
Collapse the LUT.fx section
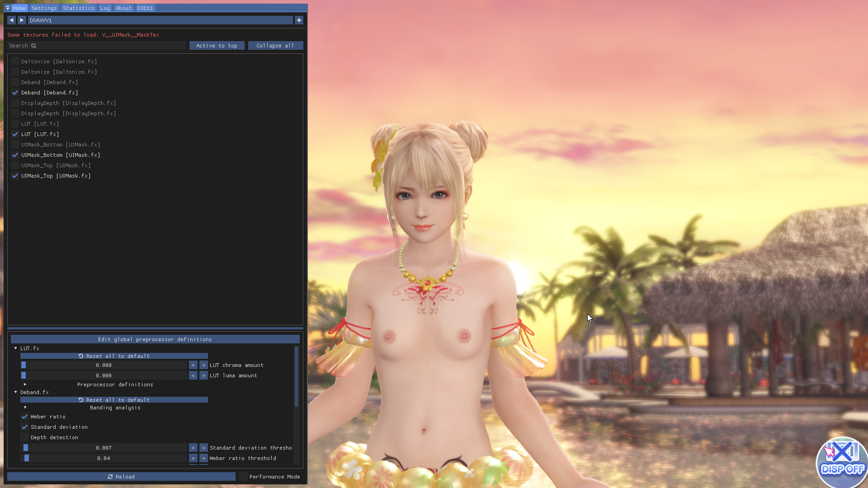[x=15, y=348]
